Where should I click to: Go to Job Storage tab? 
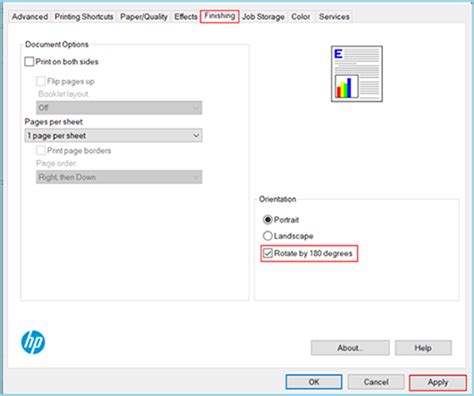pos(263,17)
